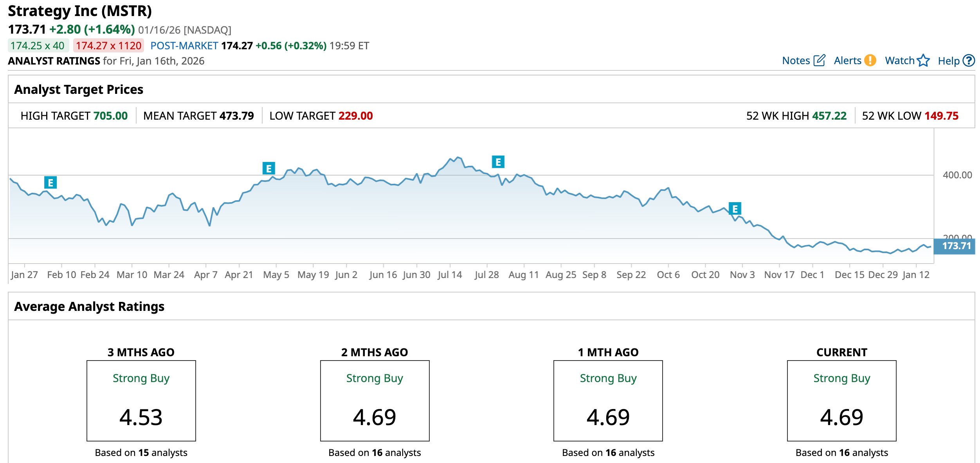Click the earnings E marker near Nov 3
The height and width of the screenshot is (463, 980).
pos(735,209)
